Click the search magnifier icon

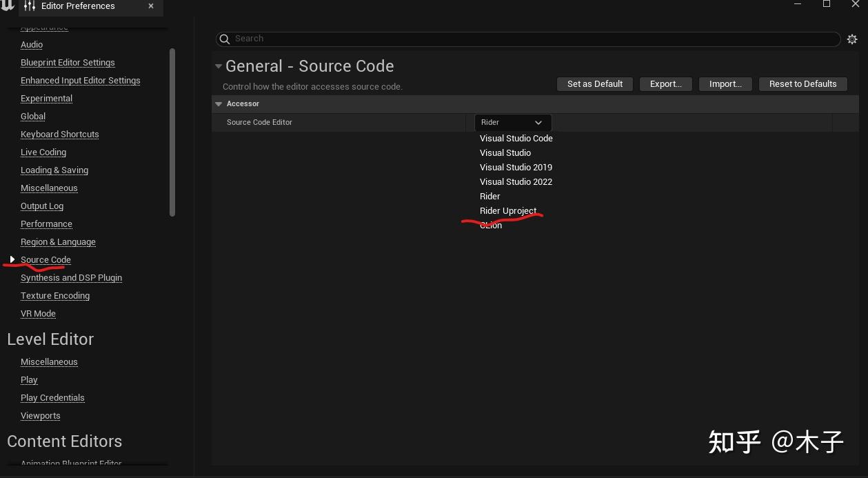pyautogui.click(x=225, y=39)
